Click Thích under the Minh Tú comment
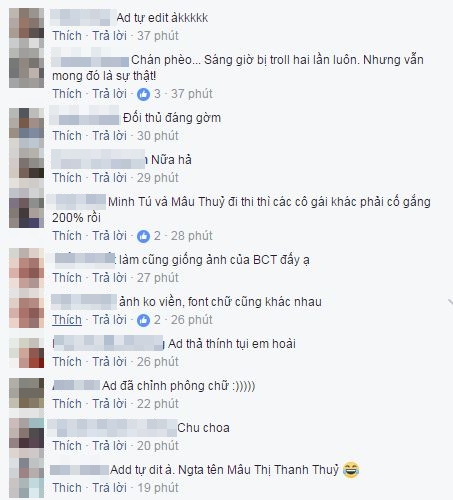The image size is (453, 500). 67,236
